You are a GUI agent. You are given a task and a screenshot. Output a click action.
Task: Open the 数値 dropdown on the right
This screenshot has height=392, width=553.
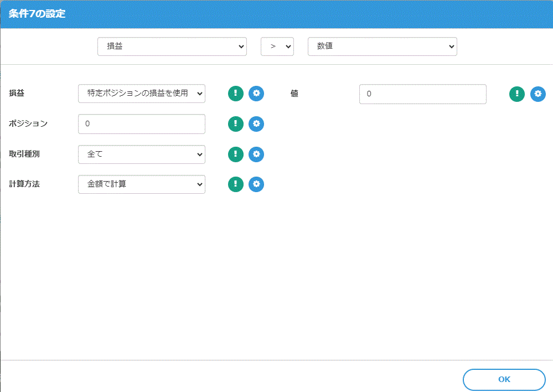click(x=382, y=47)
